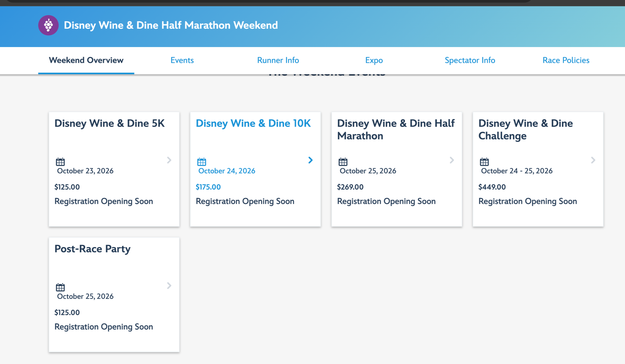Switch to the Runner Info tab
625x364 pixels.
278,60
